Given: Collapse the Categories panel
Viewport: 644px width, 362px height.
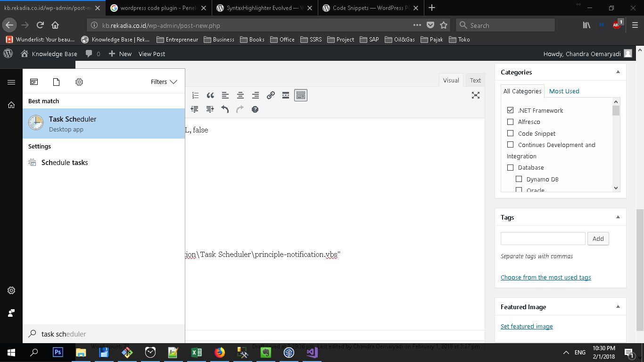Looking at the screenshot, I should click(618, 72).
